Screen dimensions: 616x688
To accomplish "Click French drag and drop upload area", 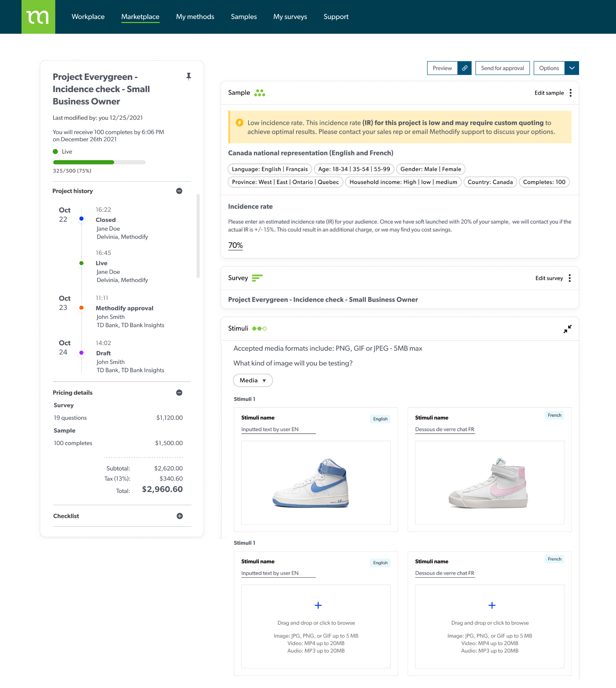I will coord(490,626).
